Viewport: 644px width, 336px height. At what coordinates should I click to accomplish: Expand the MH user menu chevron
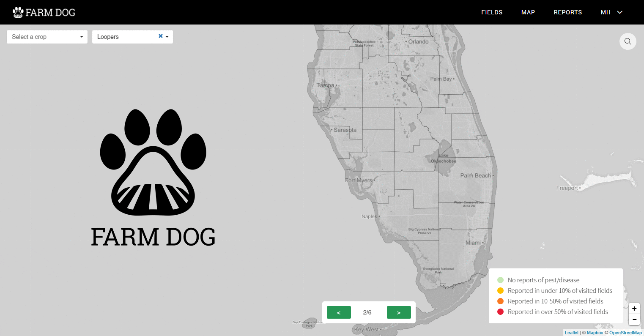click(620, 12)
